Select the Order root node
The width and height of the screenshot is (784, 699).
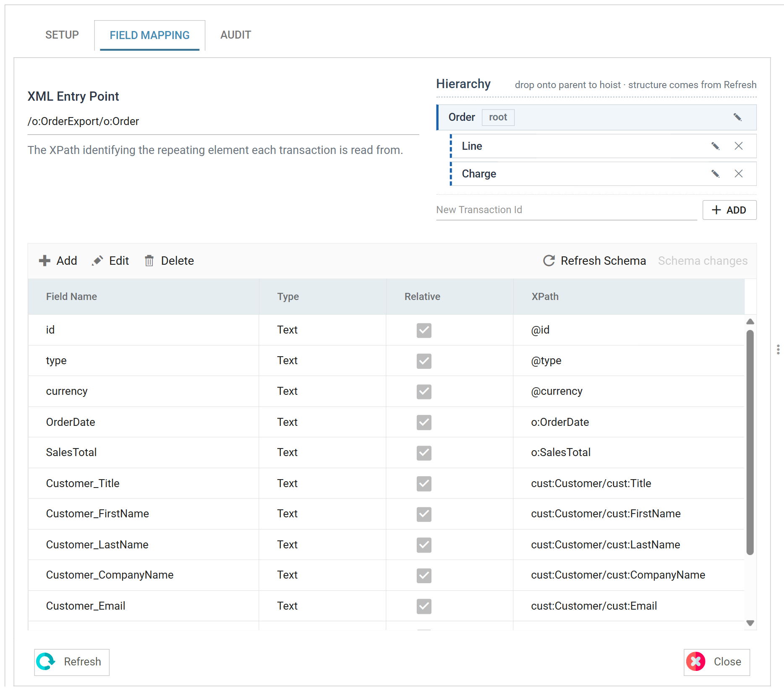596,117
